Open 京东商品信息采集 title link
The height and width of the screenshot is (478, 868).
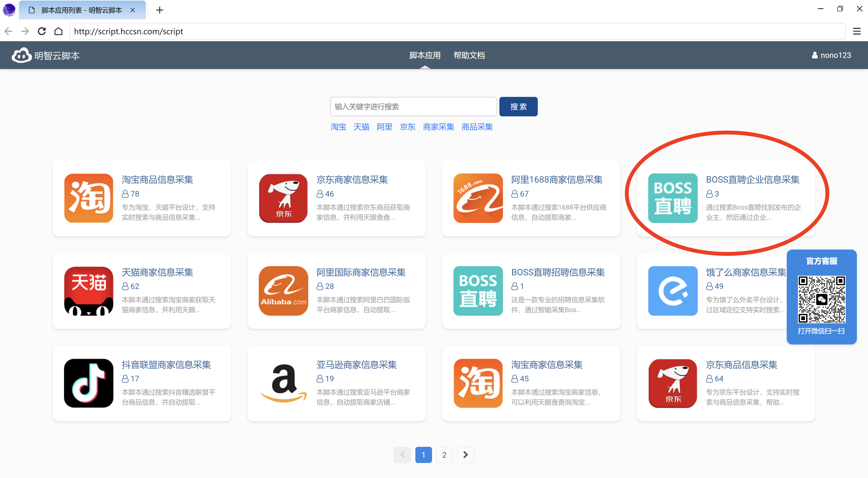742,365
